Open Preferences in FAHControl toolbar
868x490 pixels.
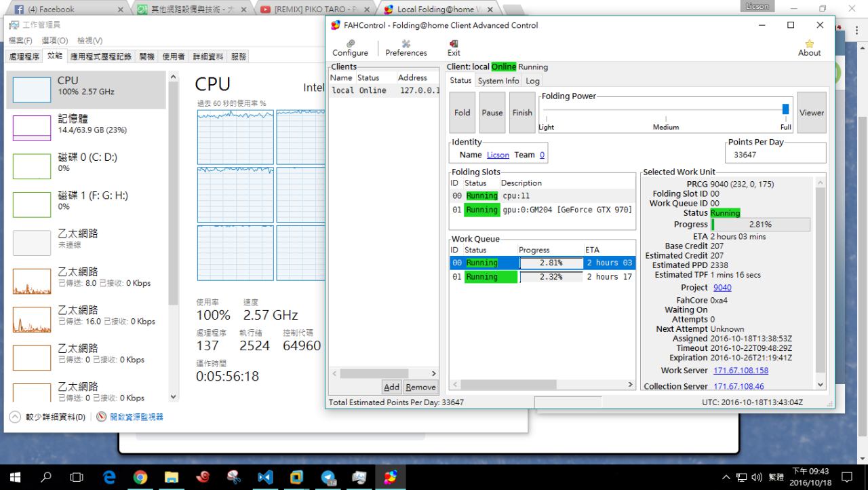click(406, 48)
